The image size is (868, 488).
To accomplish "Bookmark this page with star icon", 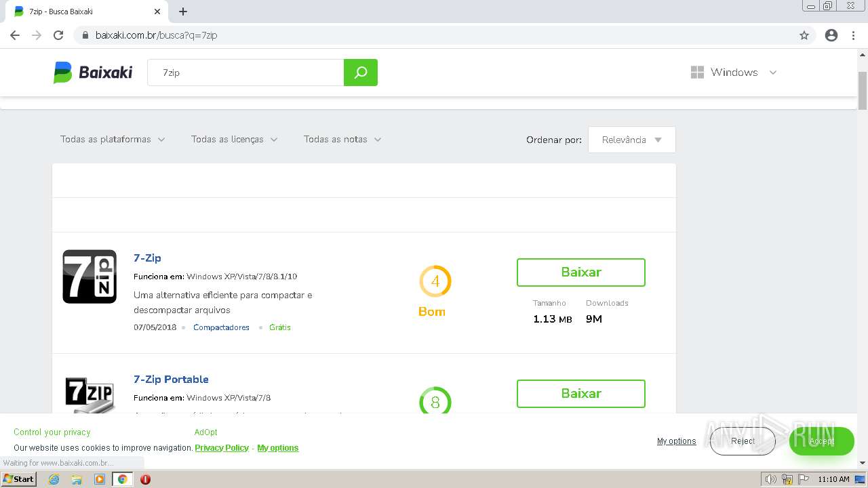I will coord(804,35).
